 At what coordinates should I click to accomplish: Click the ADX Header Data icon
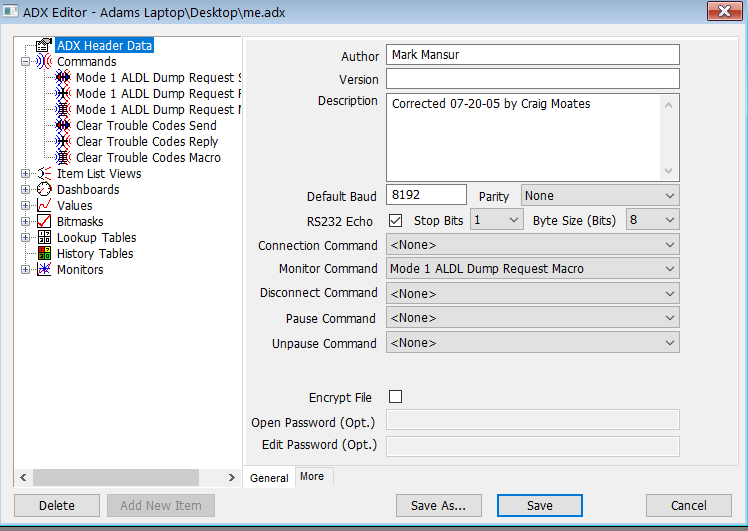click(x=43, y=45)
